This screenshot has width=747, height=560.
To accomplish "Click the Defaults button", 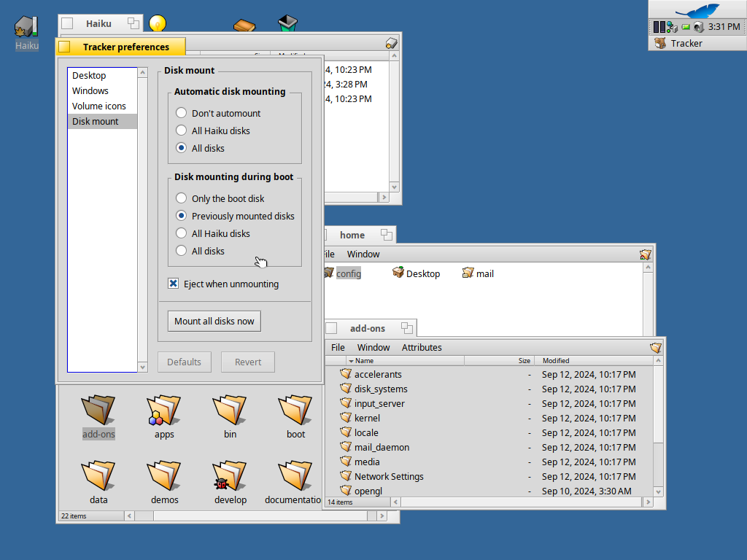I will pyautogui.click(x=185, y=362).
